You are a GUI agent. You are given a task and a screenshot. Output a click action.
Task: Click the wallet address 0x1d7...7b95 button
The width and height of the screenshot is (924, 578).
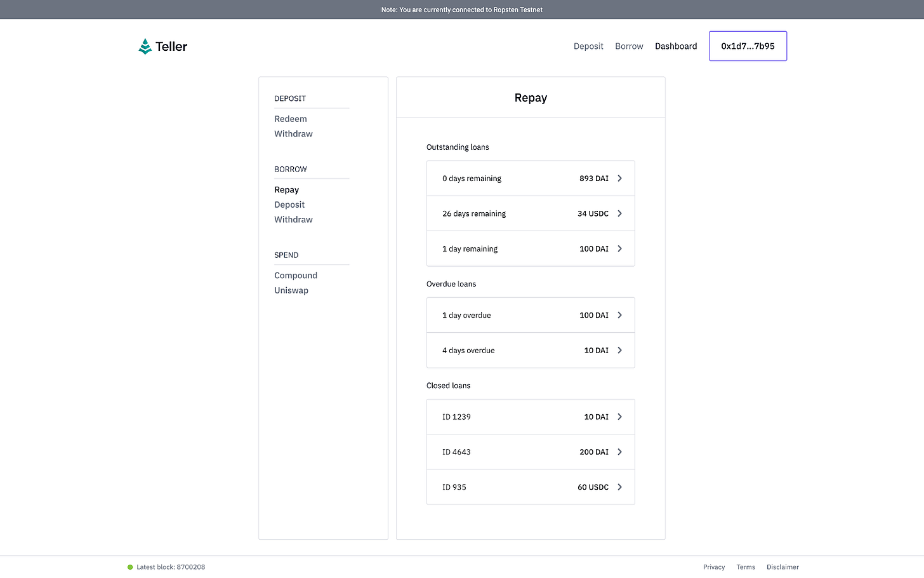(748, 46)
